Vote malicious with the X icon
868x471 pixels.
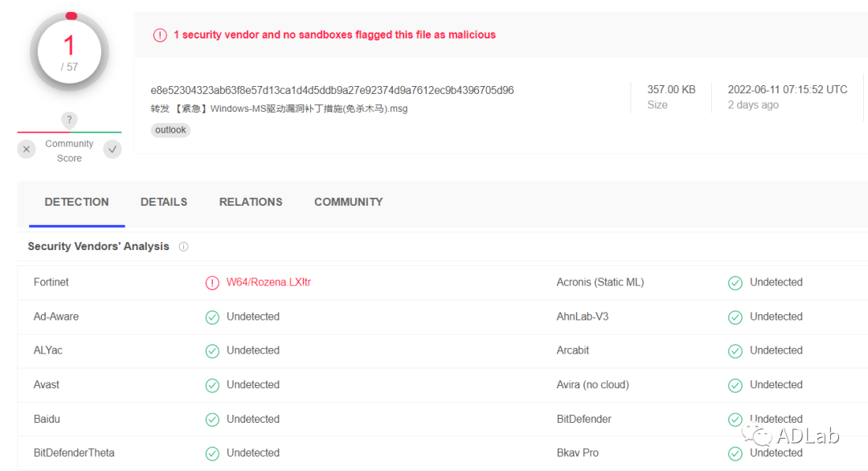click(27, 149)
